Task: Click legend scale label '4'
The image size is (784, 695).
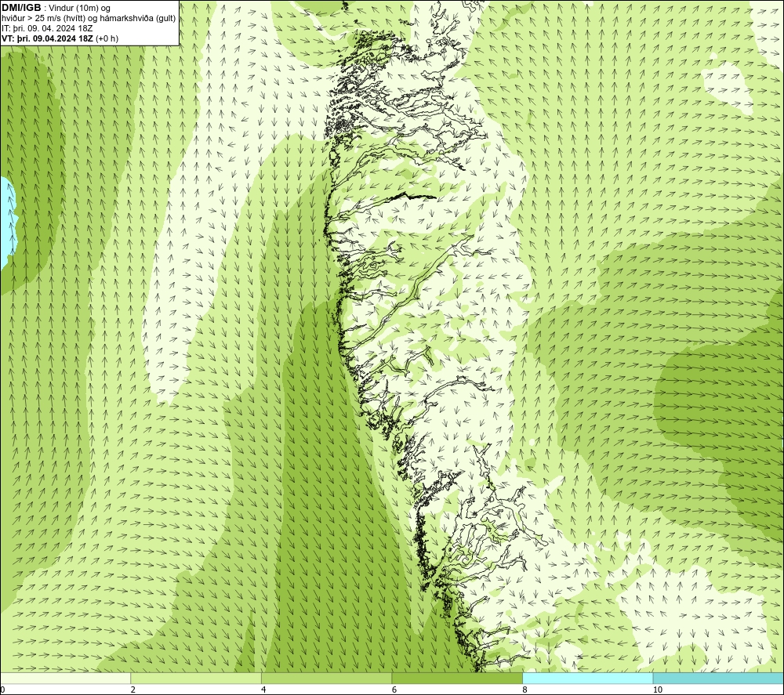Action: [263, 690]
